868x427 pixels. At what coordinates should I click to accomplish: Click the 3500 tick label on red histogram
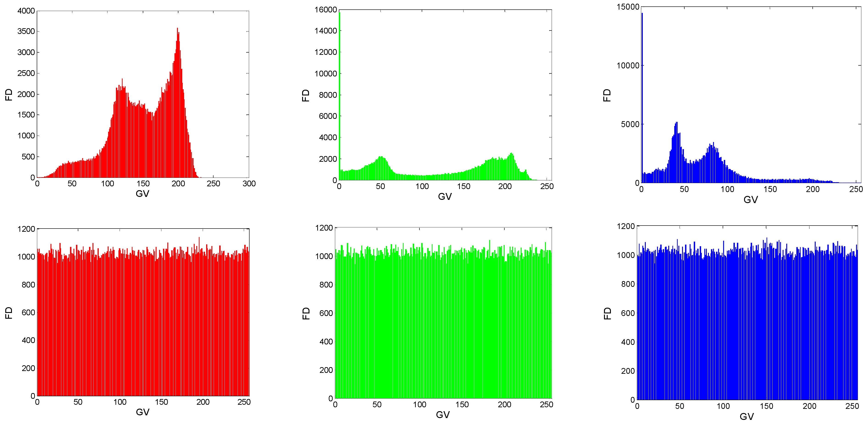[x=26, y=31]
